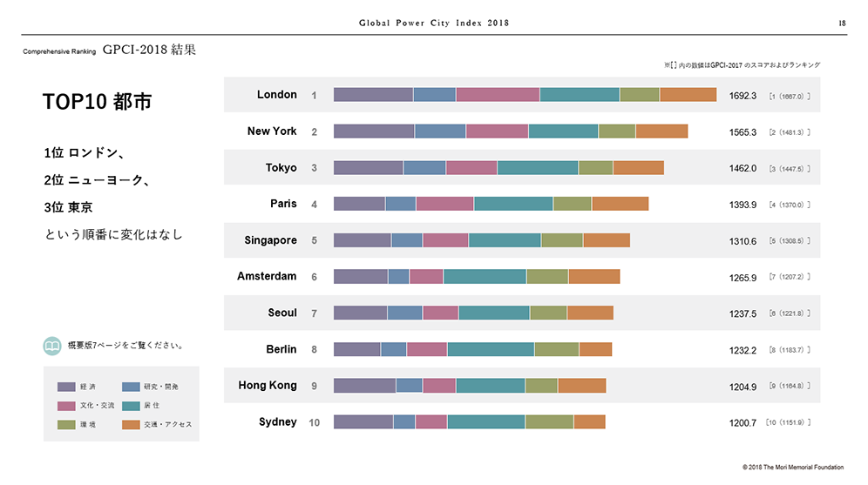Click the blue 研究・開発 legend swatch

tap(131, 386)
